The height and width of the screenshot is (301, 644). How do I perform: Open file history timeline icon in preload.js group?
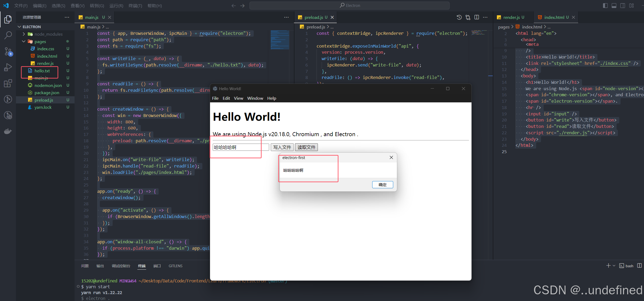pos(459,17)
